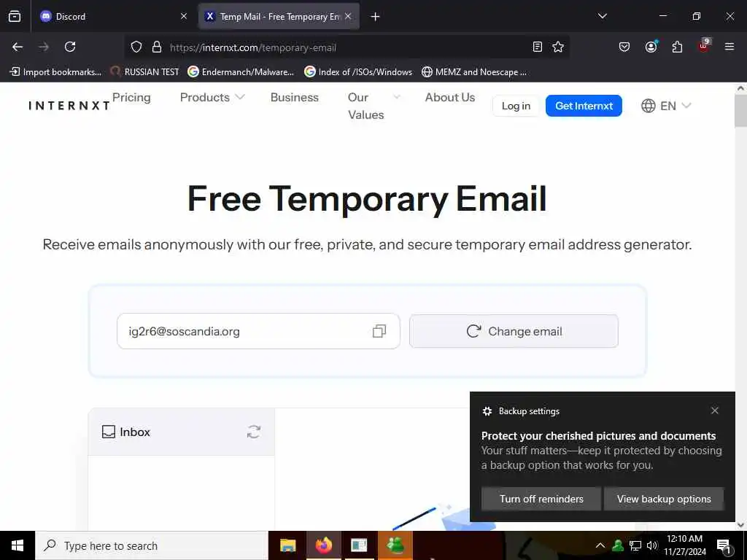Open the Pocket save icon

pos(624,47)
